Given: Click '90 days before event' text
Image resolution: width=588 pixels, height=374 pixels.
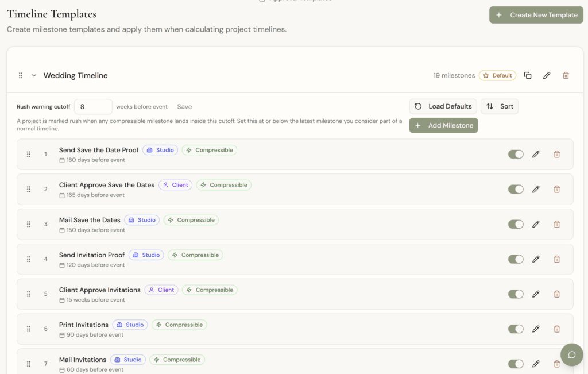Looking at the screenshot, I should 95,334.
